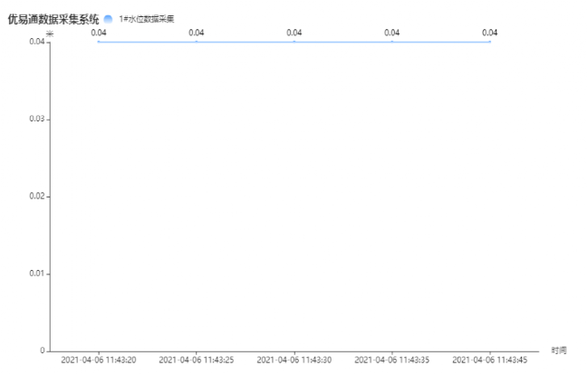The width and height of the screenshot is (588, 375).
Task: Select the data point at 11:43:25
Action: [197, 42]
